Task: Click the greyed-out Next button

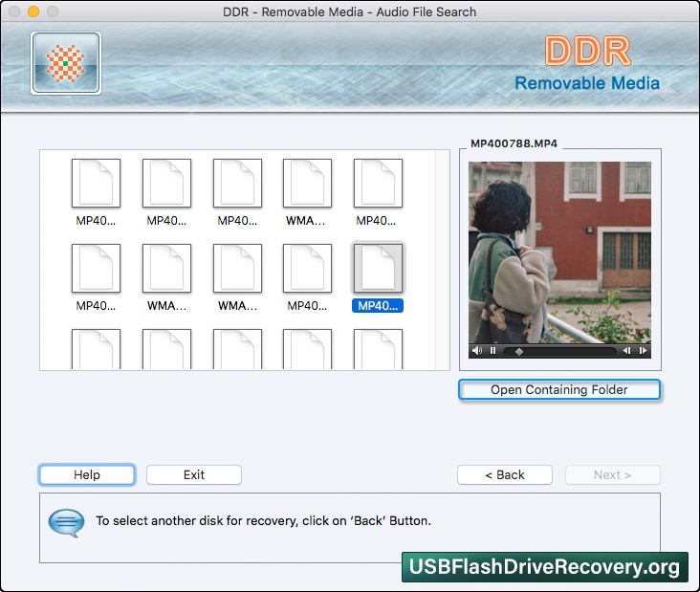Action: 612,474
